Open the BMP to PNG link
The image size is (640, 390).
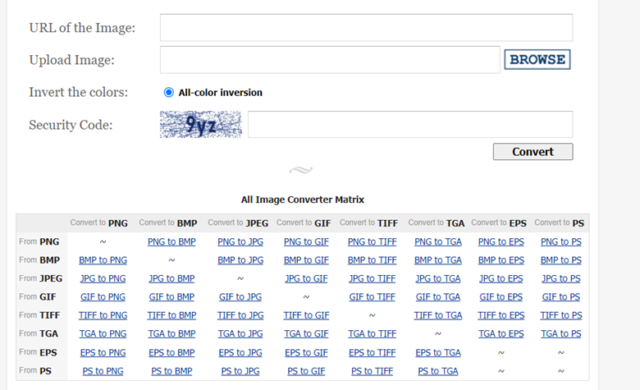click(x=103, y=260)
